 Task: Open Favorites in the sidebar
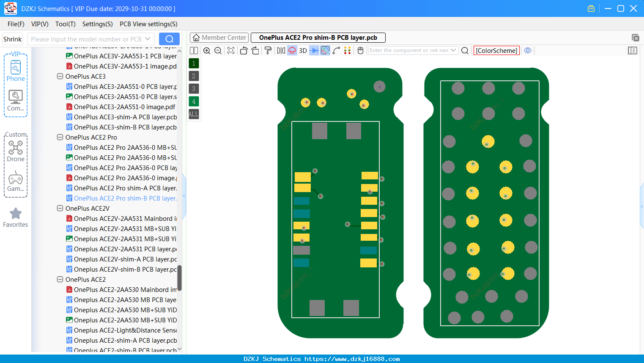coord(16,217)
